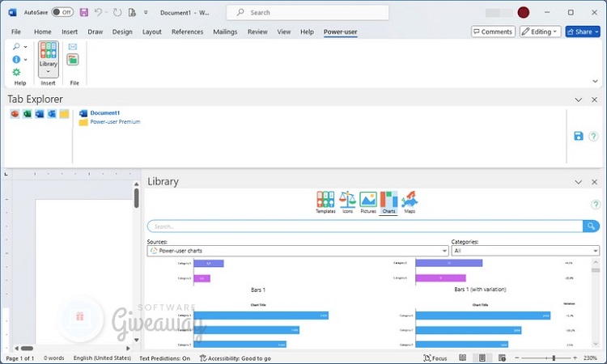
Task: Open the Categories dropdown
Action: tap(595, 252)
